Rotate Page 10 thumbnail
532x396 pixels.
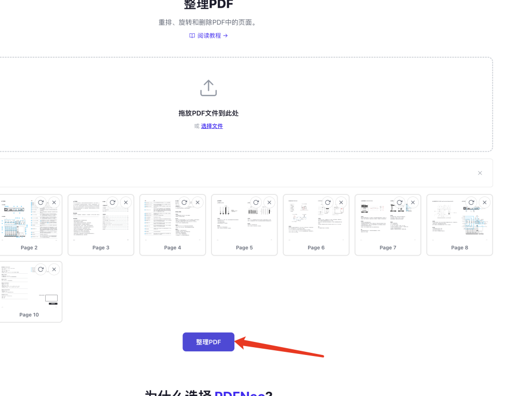point(41,269)
